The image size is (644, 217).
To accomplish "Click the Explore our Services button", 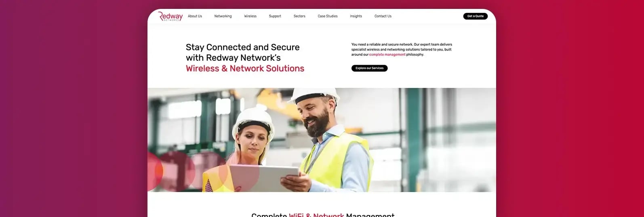I will [x=369, y=68].
